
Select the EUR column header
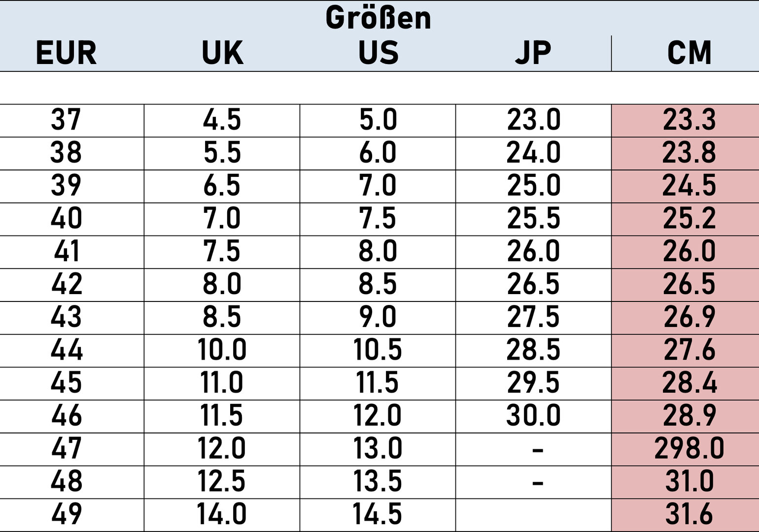pyautogui.click(x=66, y=53)
